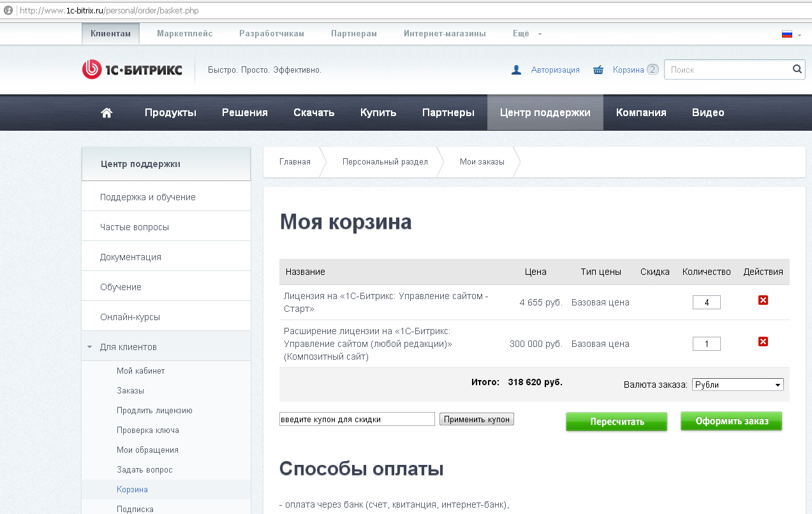Open the Решения main menu item

pyautogui.click(x=245, y=113)
